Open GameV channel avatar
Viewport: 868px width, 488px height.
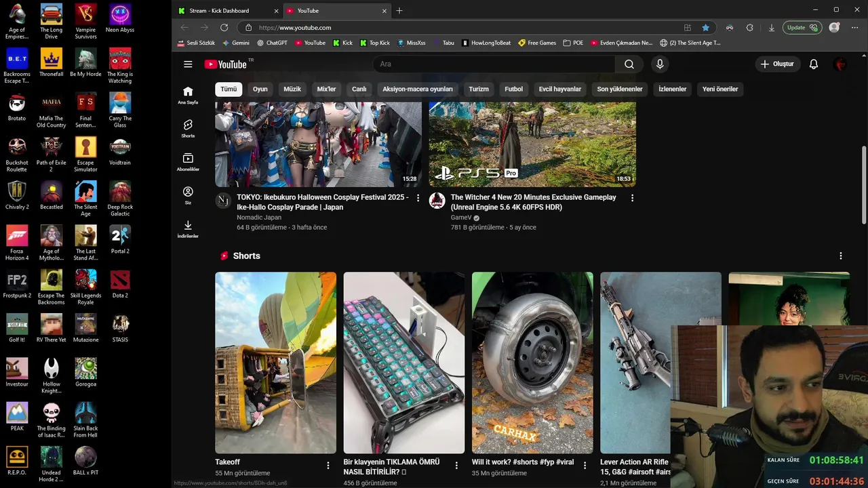(x=437, y=201)
